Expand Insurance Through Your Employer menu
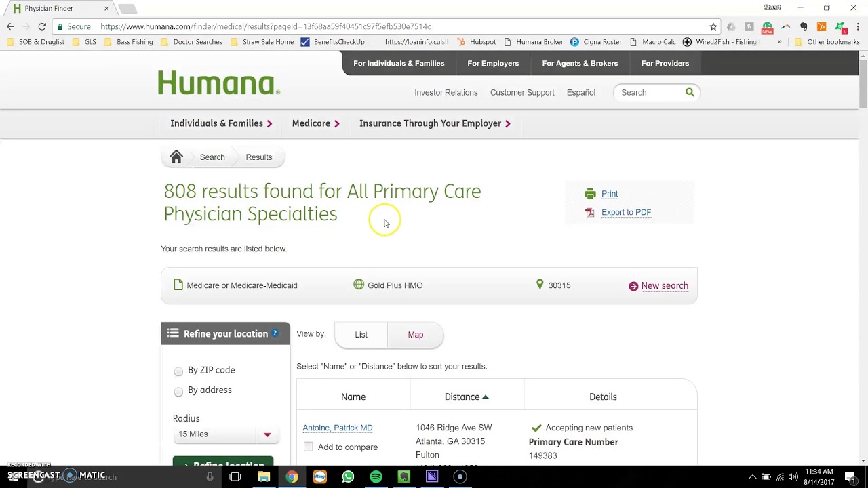 [435, 123]
